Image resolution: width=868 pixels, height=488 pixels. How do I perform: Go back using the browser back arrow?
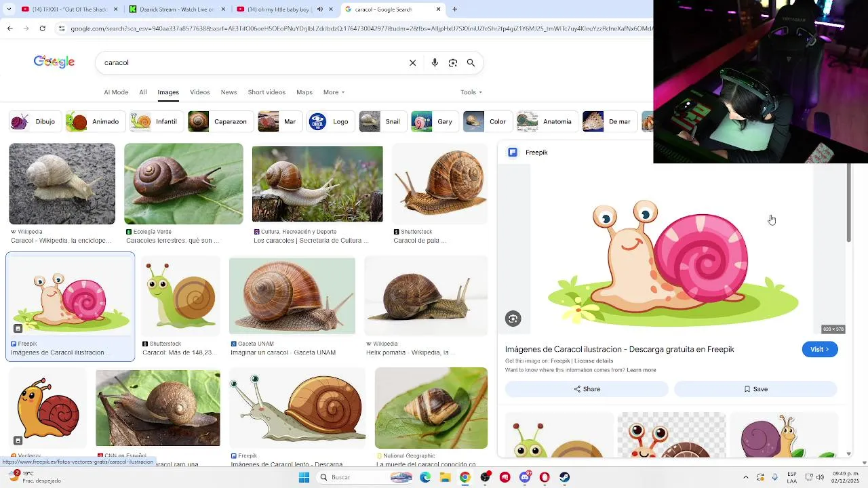point(10,28)
